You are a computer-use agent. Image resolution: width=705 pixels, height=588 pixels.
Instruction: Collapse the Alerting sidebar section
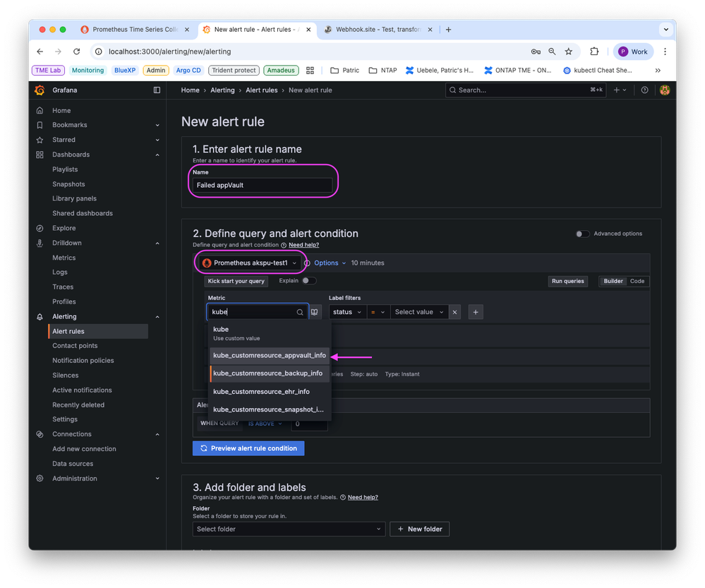(157, 317)
